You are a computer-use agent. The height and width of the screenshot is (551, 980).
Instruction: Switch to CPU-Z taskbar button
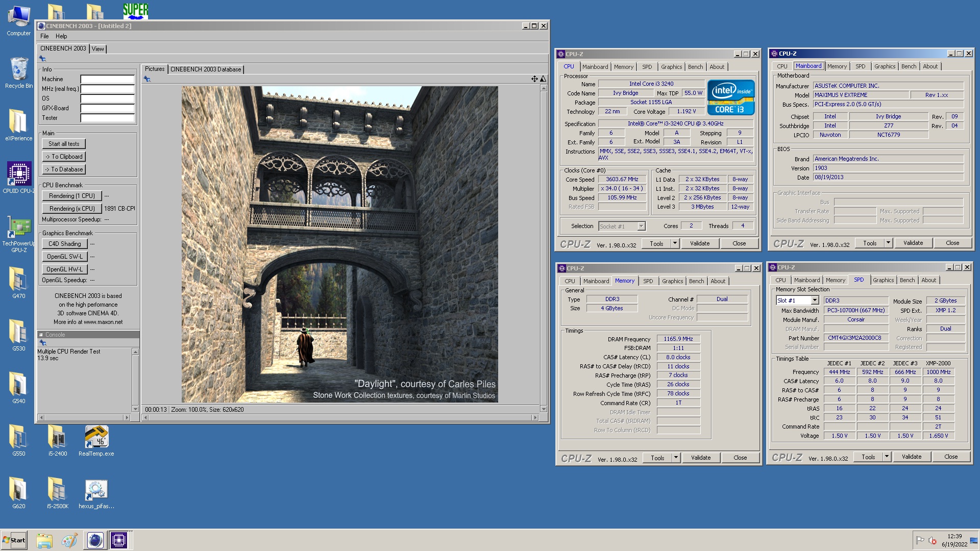pyautogui.click(x=119, y=540)
